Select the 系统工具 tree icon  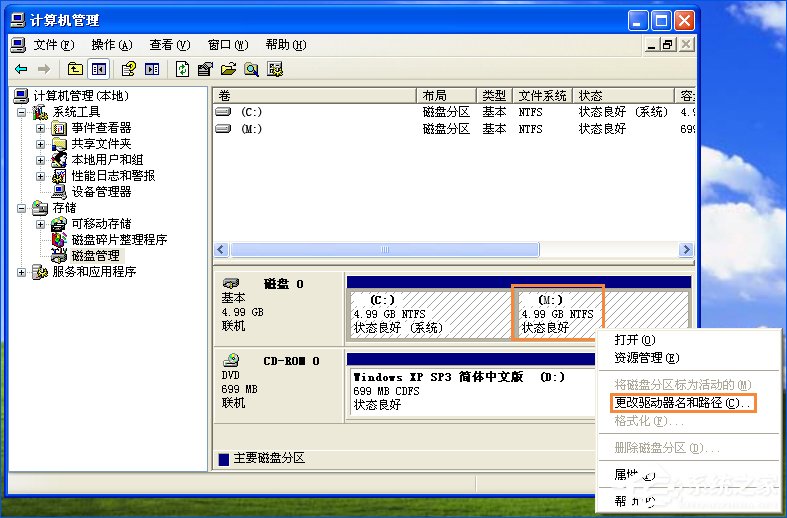[x=40, y=111]
